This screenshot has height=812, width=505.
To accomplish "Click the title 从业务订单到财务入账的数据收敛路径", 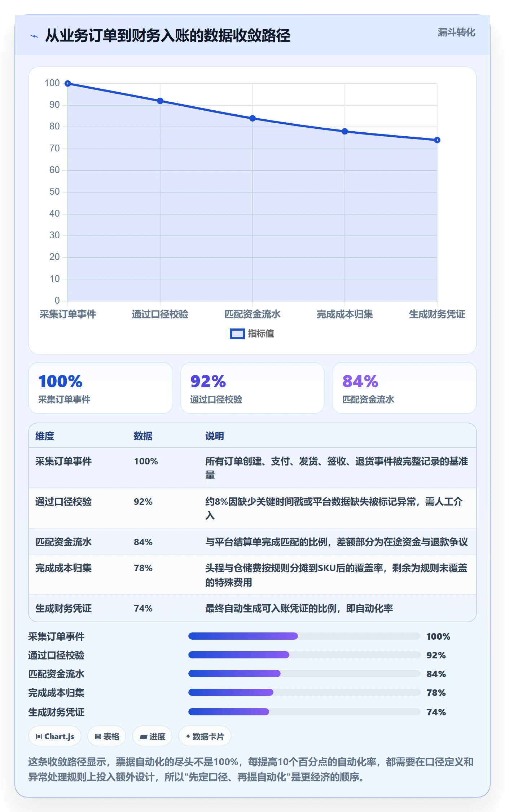I will pos(168,36).
